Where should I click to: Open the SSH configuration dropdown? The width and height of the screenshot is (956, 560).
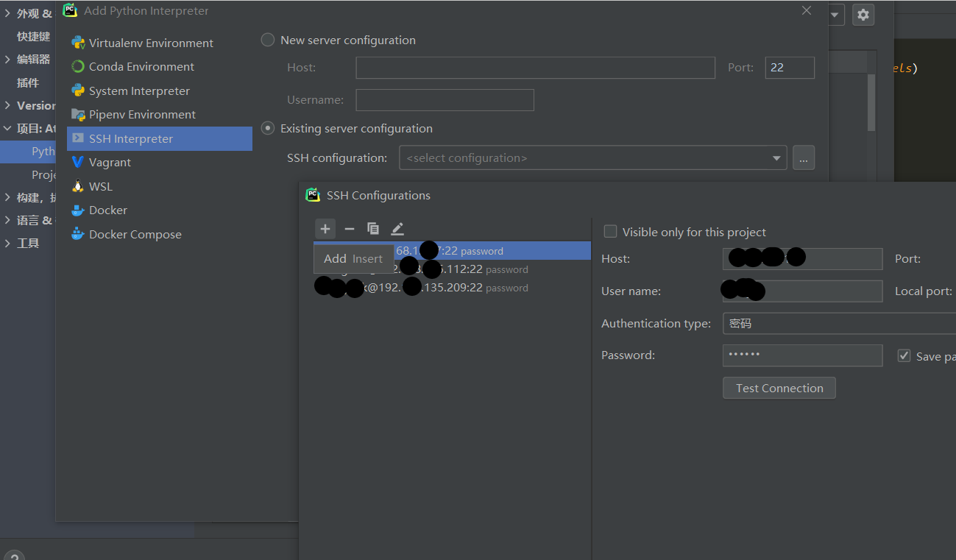pyautogui.click(x=593, y=157)
